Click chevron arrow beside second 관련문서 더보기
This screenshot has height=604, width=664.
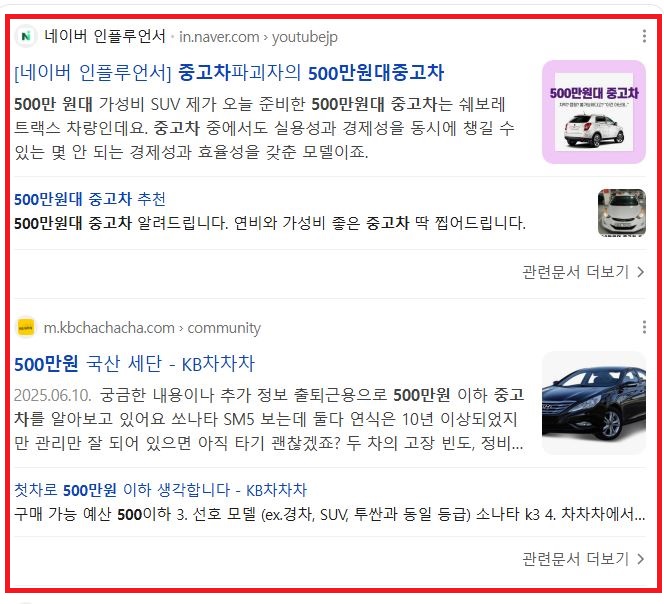coord(641,559)
